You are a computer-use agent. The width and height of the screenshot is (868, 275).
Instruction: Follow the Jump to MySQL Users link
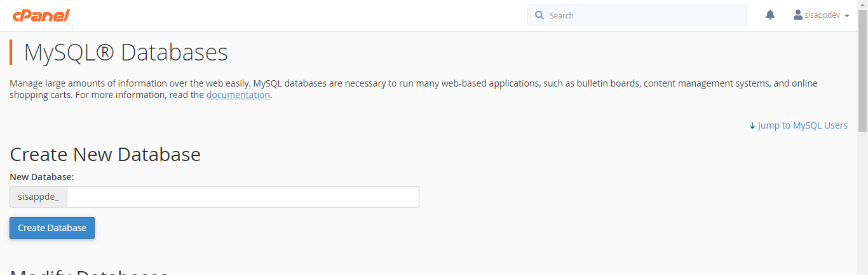click(x=803, y=125)
